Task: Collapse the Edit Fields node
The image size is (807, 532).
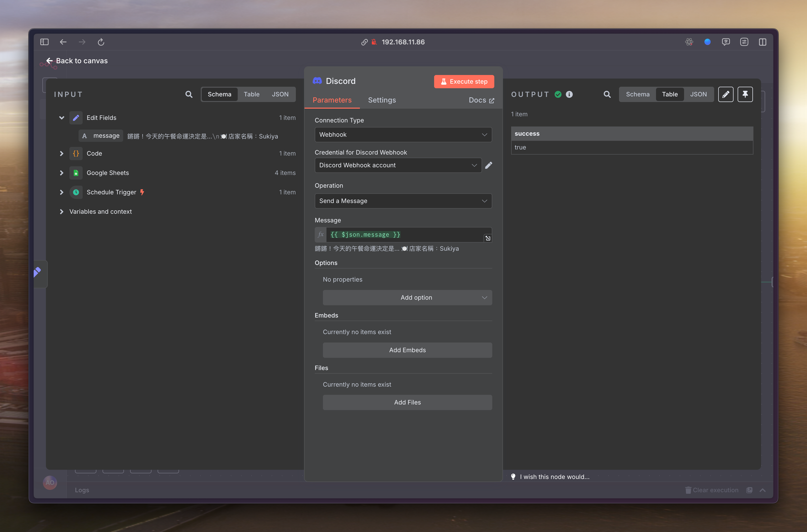Action: (x=61, y=118)
